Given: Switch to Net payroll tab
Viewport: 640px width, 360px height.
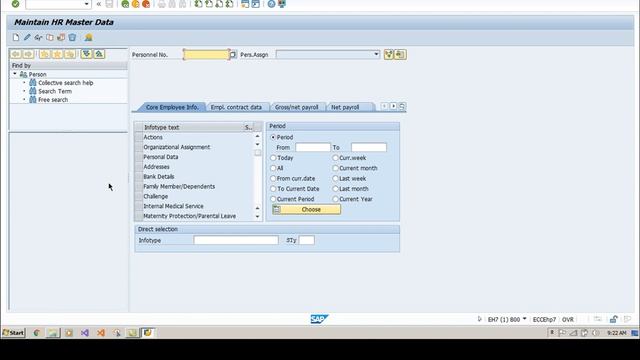Looking at the screenshot, I should (x=345, y=107).
